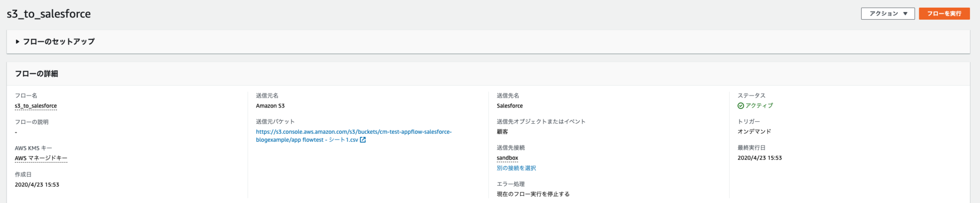980x203 pixels.
Task: Click the 送信先接続 label
Action: (x=511, y=148)
